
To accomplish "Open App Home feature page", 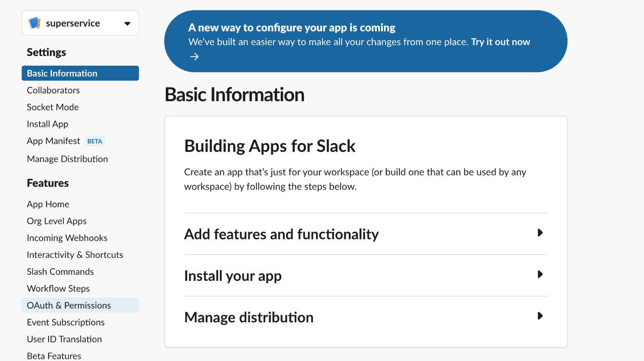I will pos(48,204).
